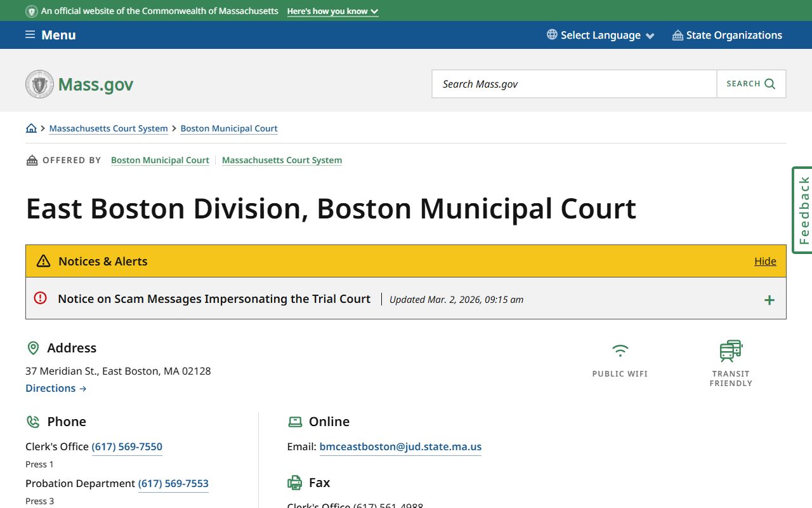Click the home breadcrumb icon
The width and height of the screenshot is (812, 508).
[31, 128]
